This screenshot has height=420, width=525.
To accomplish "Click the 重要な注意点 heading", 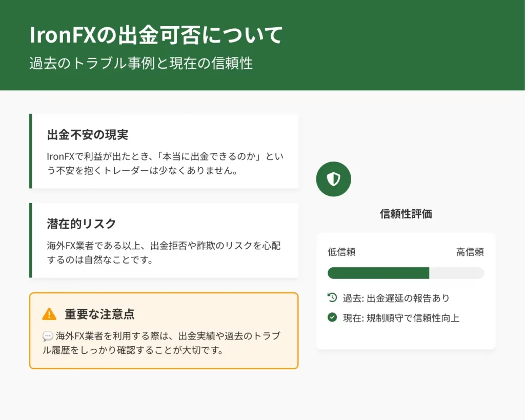I will click(99, 314).
